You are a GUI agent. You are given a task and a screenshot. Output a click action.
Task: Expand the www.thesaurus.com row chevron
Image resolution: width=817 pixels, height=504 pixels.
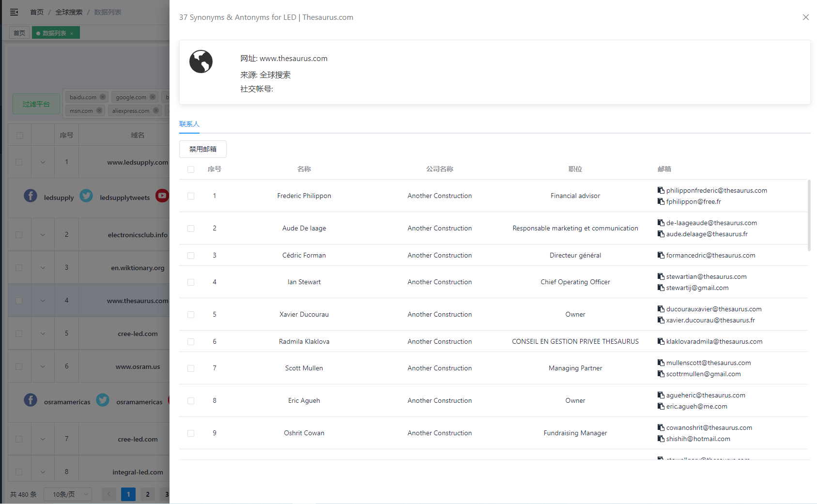43,301
